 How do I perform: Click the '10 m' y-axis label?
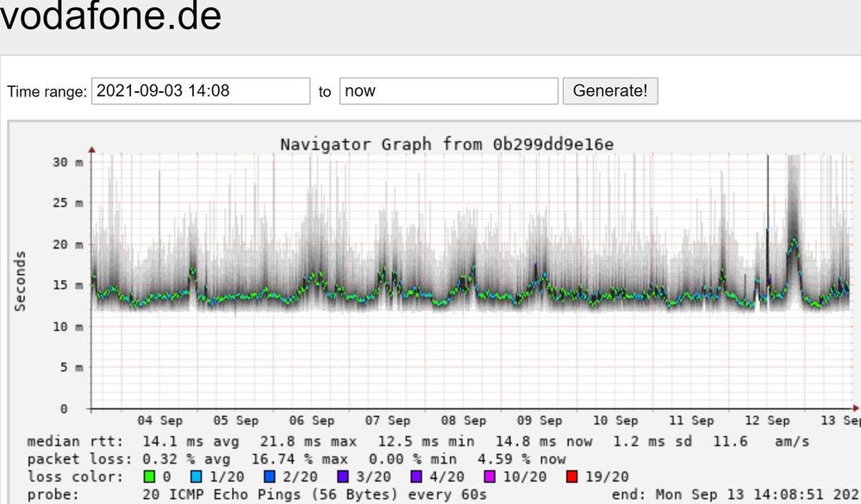coord(68,327)
